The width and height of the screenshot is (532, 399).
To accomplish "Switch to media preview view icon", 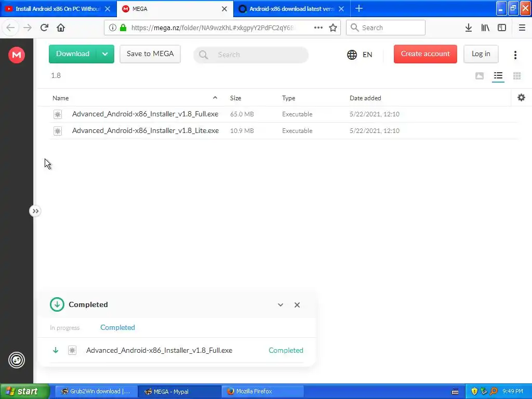I will (480, 76).
